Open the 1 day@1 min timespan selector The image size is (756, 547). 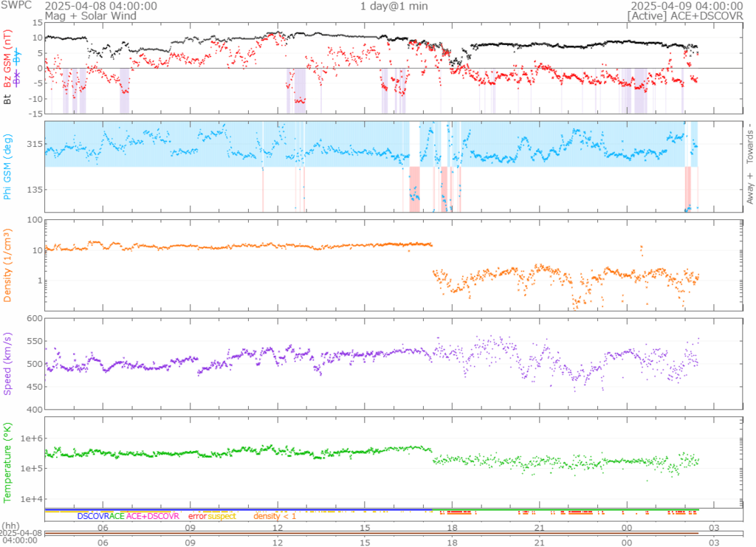394,6
